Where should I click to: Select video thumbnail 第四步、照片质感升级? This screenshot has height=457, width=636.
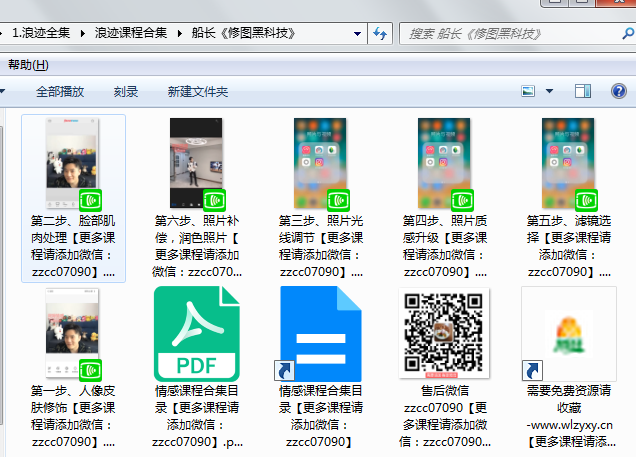444,163
